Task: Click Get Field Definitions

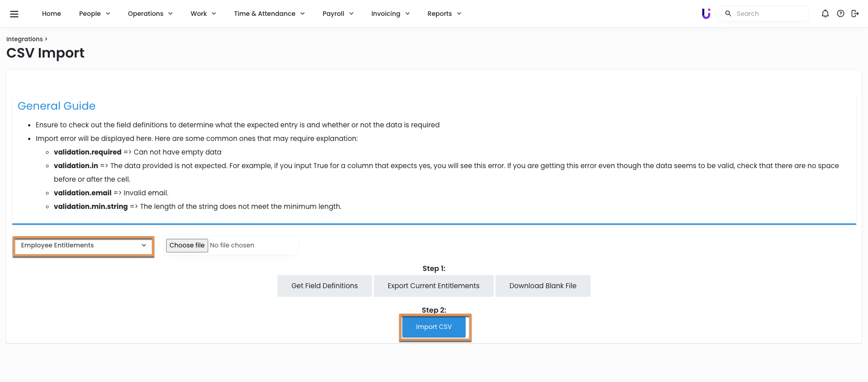Action: [324, 286]
